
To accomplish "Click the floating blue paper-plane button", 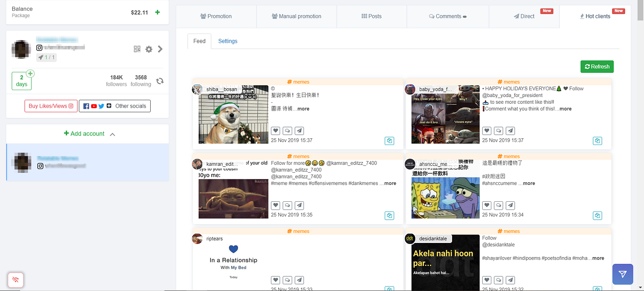I will coord(623,274).
